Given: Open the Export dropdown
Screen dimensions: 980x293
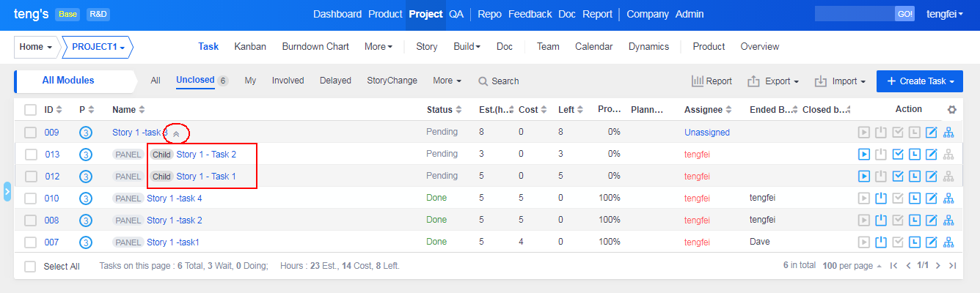Looking at the screenshot, I should pos(773,81).
